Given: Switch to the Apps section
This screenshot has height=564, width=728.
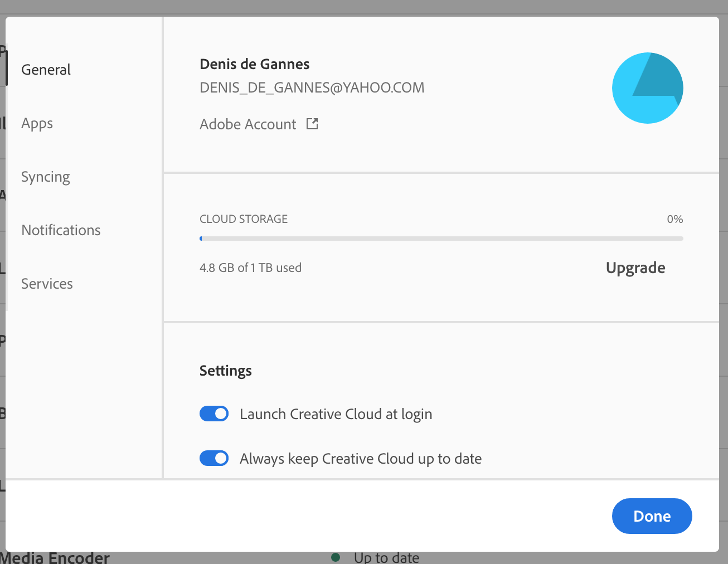Looking at the screenshot, I should [37, 123].
